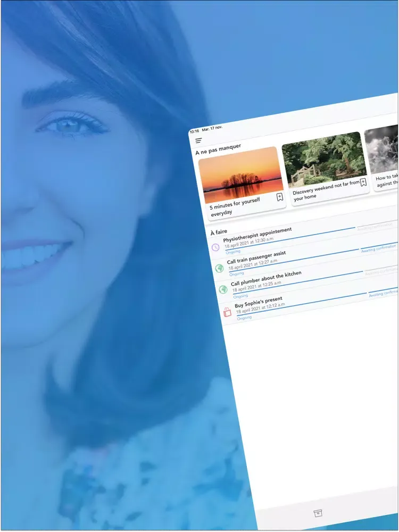Click '18 april 2021 at 12:25 a.m' date

257,287
